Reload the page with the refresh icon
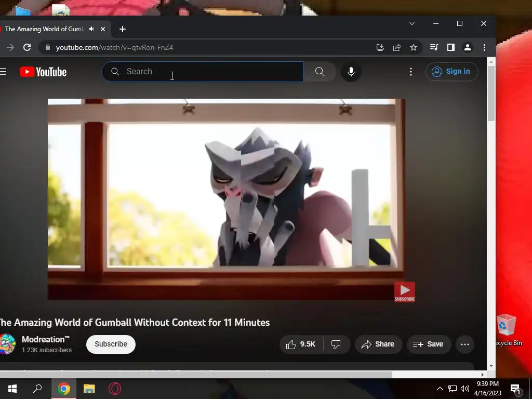The height and width of the screenshot is (399, 532). 27,47
